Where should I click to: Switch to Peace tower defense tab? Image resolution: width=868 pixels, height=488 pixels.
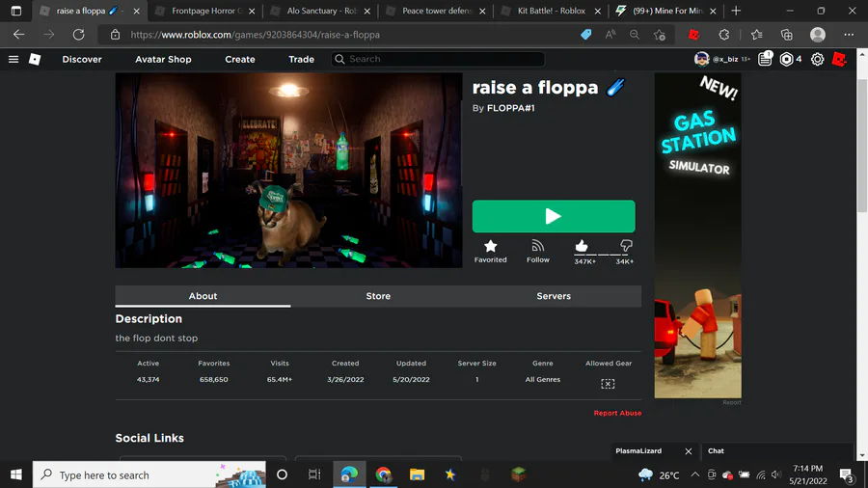[x=436, y=11]
